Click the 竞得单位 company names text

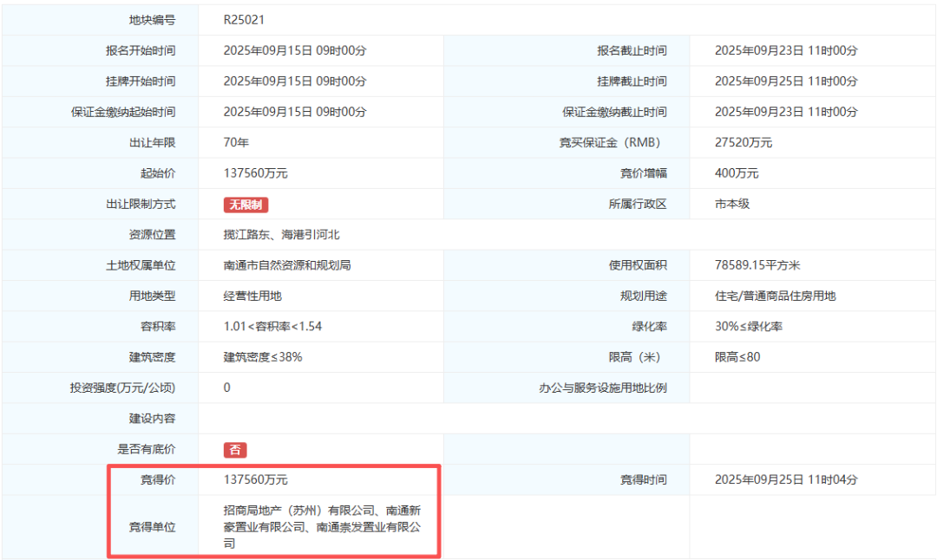[x=322, y=526]
